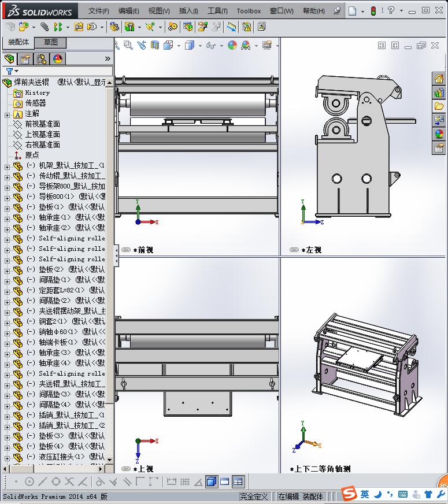Image resolution: width=448 pixels, height=504 pixels.
Task: Click the Linear Component Pattern icon
Action: 58,27
